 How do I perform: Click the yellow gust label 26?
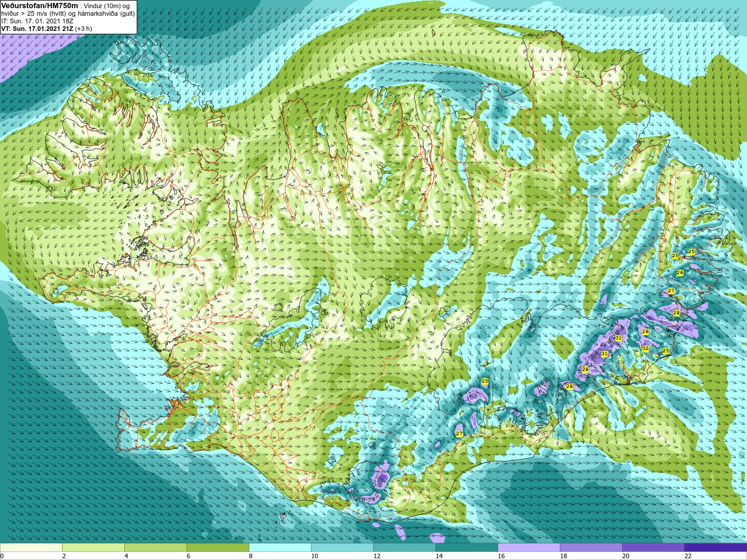(x=680, y=273)
